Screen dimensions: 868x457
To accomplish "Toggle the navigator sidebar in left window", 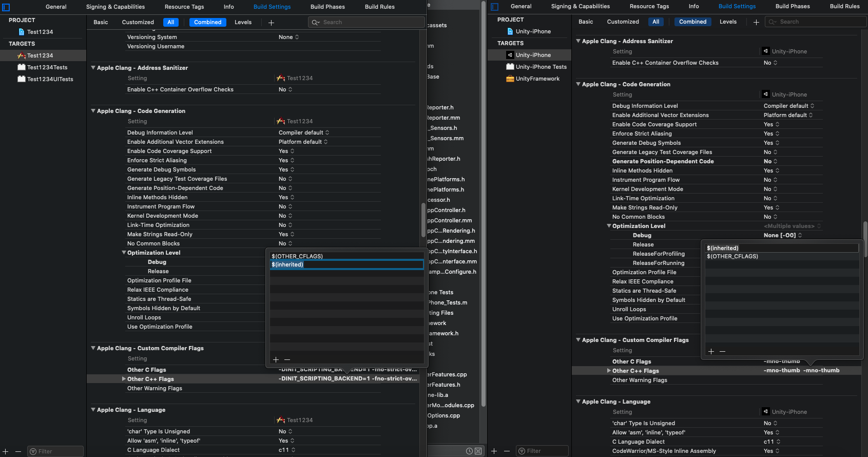I will point(6,7).
